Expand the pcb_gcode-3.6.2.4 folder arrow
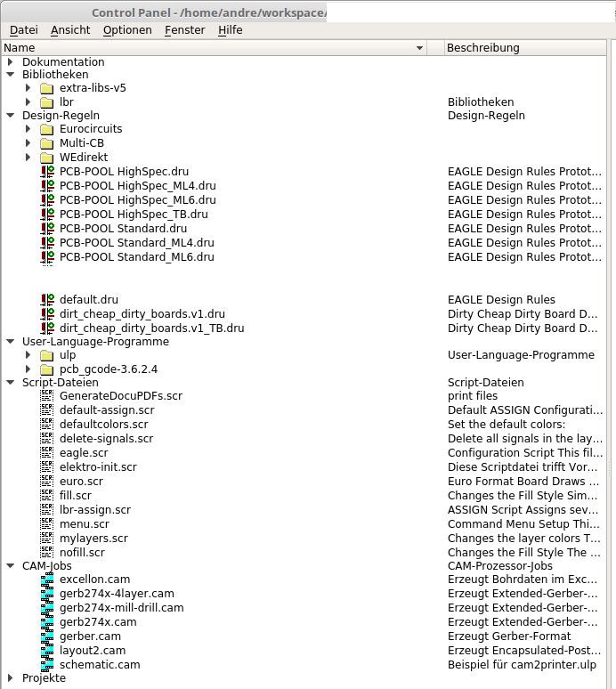The image size is (616, 689). coord(28,369)
